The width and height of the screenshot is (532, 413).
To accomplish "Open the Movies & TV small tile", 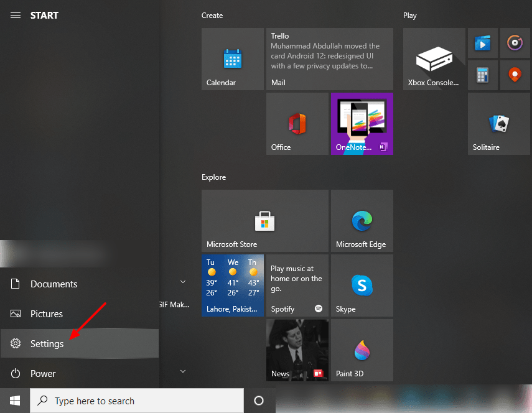I will [482, 43].
